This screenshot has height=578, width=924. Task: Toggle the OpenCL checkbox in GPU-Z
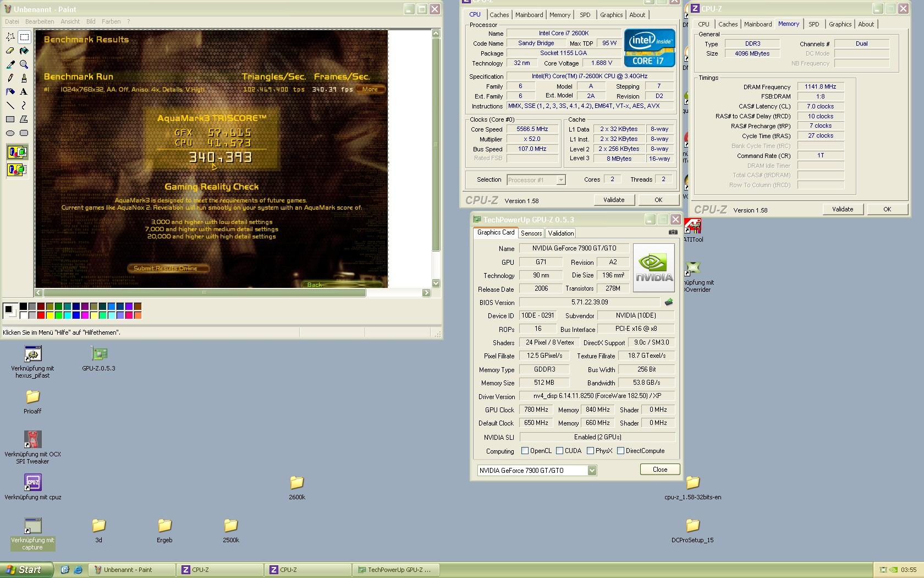pos(525,451)
